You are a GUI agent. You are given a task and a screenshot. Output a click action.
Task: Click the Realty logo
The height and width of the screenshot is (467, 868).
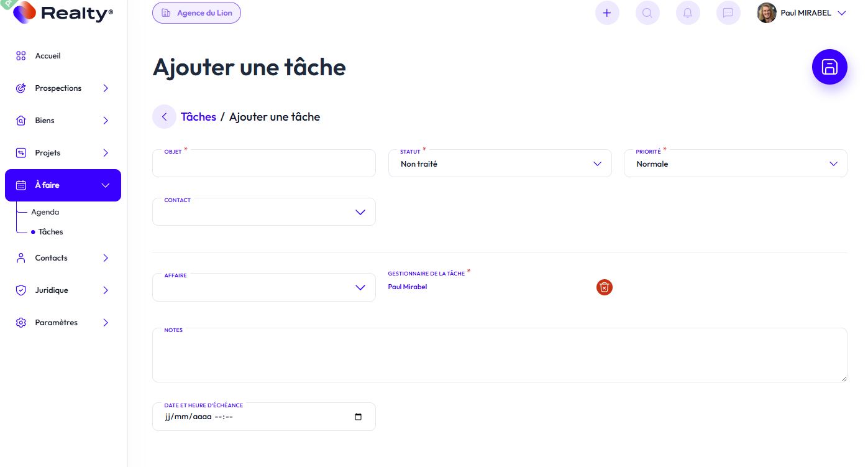[63, 13]
